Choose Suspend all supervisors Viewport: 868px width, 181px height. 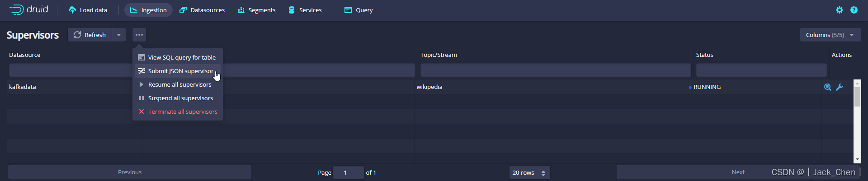tap(177, 98)
